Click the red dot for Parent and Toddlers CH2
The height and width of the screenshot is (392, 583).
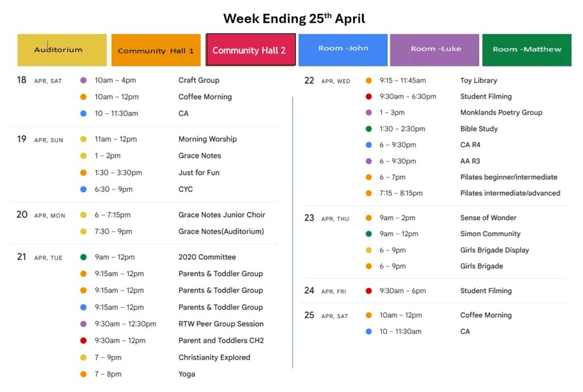[x=84, y=341]
